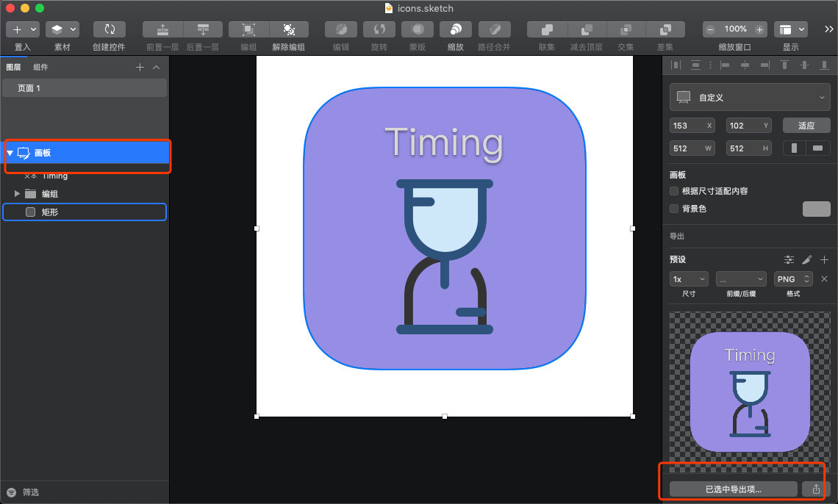Click the Edit (编辑) toolbar icon
Image resolution: width=838 pixels, height=504 pixels.
pyautogui.click(x=341, y=29)
